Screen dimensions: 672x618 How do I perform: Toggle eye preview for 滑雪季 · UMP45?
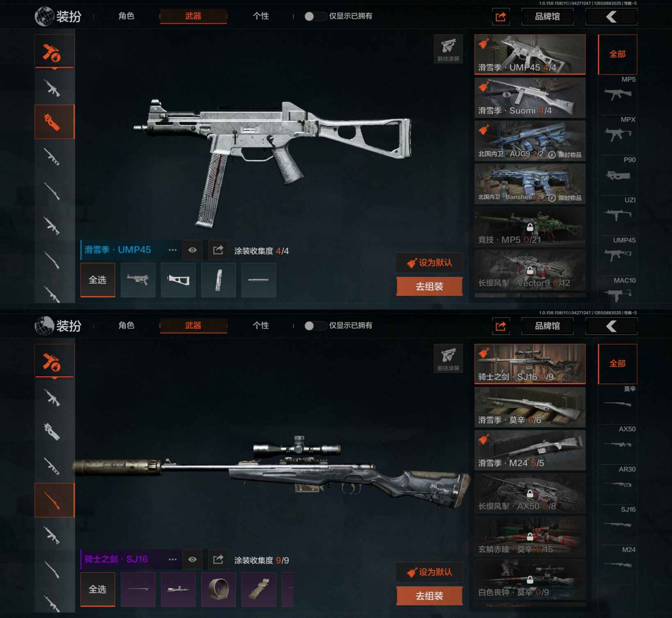coord(192,250)
